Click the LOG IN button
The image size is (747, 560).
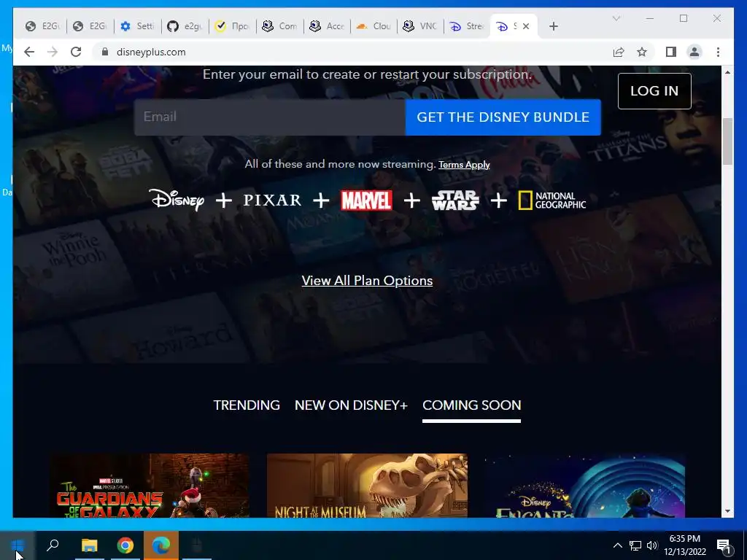click(654, 91)
